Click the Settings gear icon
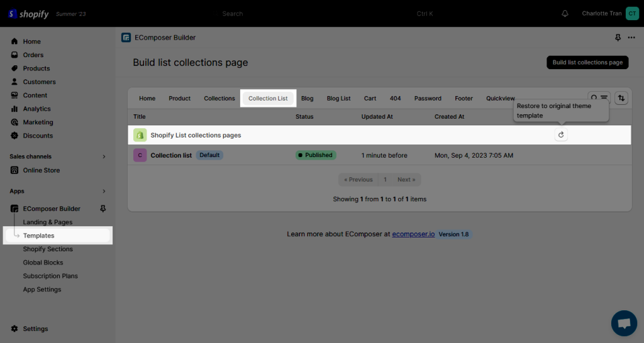 (x=14, y=329)
